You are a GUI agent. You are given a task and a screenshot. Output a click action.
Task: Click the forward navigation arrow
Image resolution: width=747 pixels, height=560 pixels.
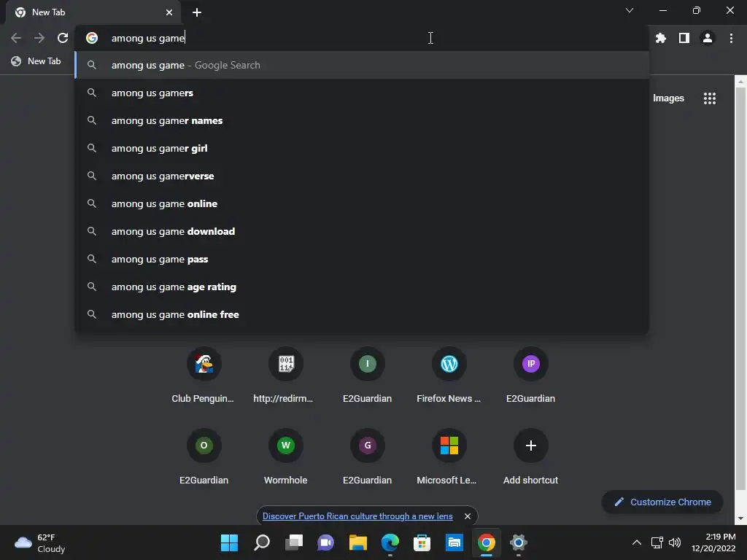(39, 38)
